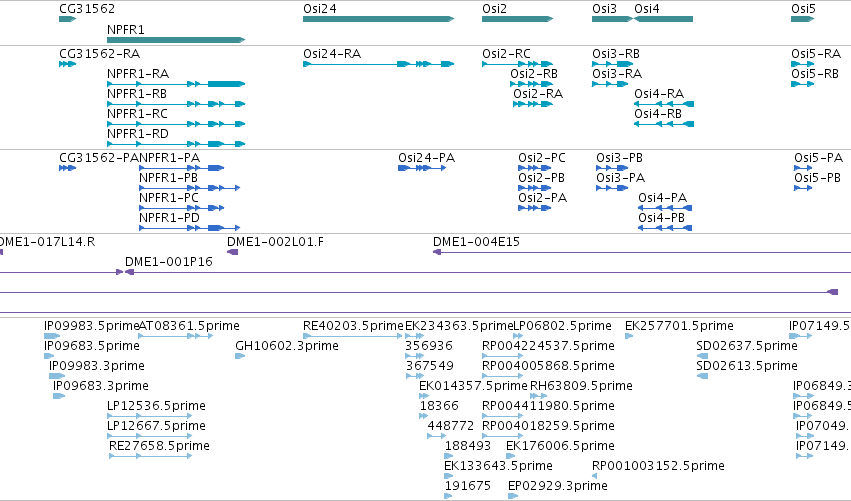This screenshot has width=851, height=501.
Task: Select the NPFR1-PB protein label
Action: pyautogui.click(x=168, y=178)
